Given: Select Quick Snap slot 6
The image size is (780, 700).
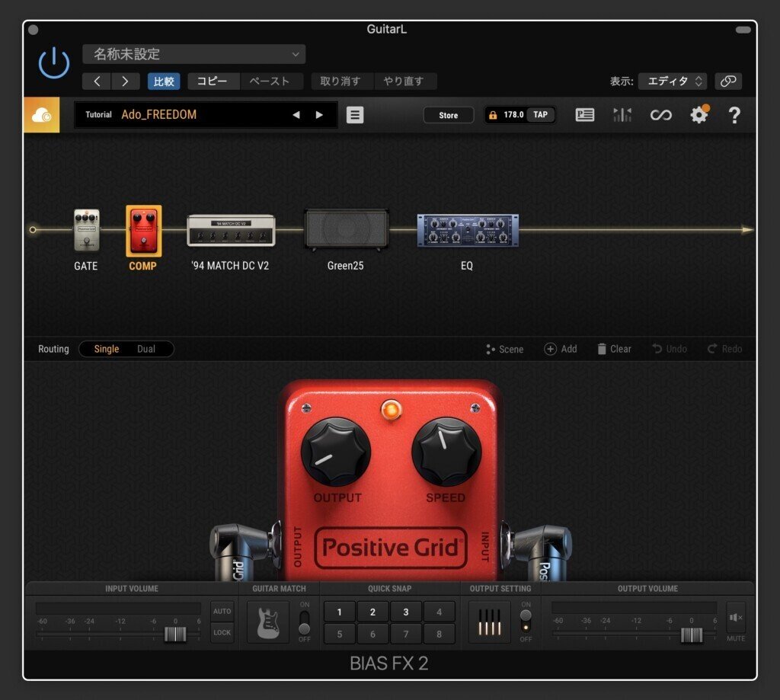Looking at the screenshot, I should [x=372, y=634].
